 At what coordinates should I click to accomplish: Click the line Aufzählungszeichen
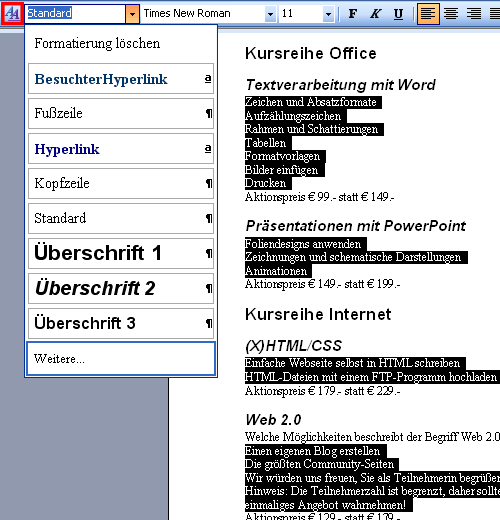[x=293, y=116]
